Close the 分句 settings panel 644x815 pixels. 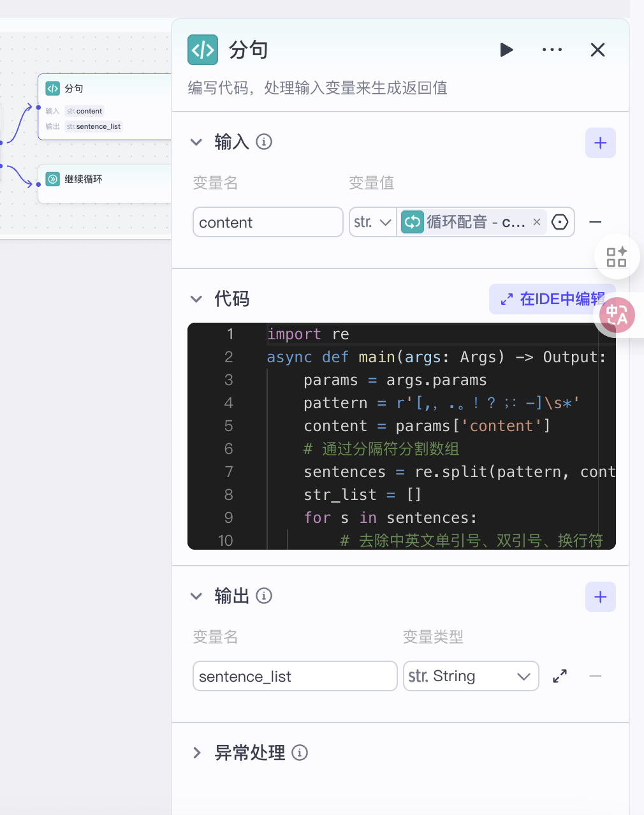point(597,50)
